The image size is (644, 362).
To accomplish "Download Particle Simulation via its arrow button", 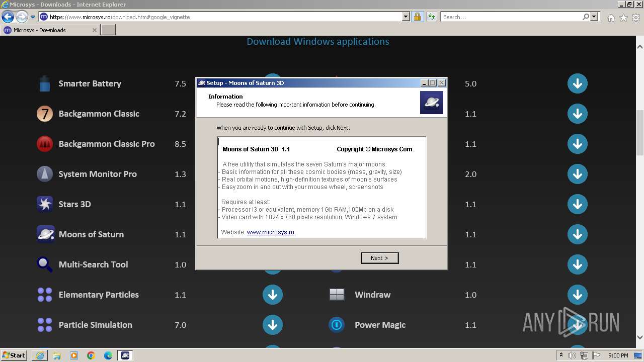I will 273,325.
